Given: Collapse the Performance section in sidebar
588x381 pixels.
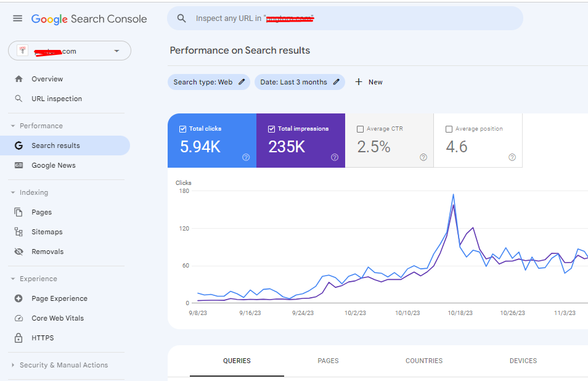Looking at the screenshot, I should (x=14, y=126).
